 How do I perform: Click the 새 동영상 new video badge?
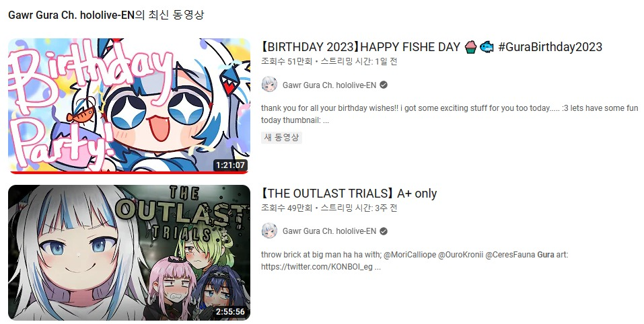(281, 137)
